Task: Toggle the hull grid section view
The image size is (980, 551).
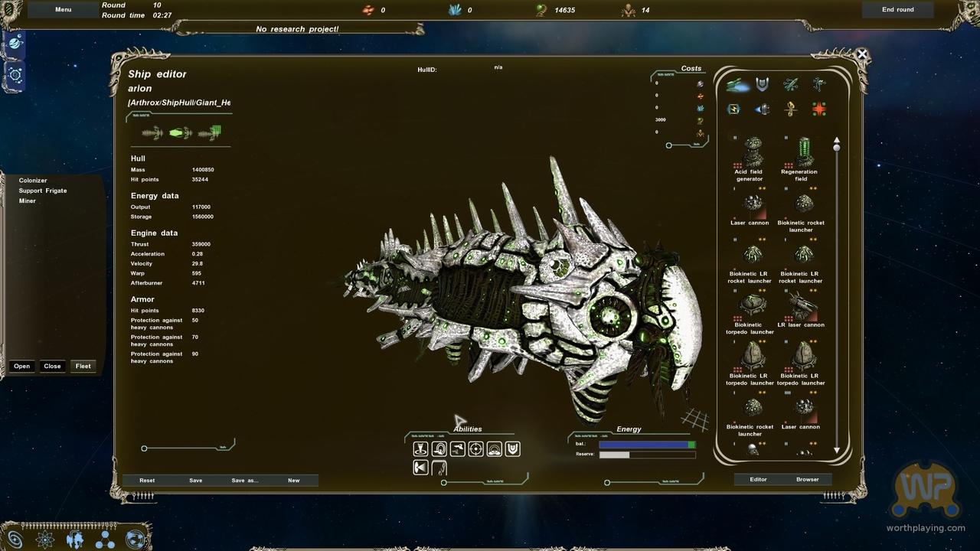Action: 210,133
